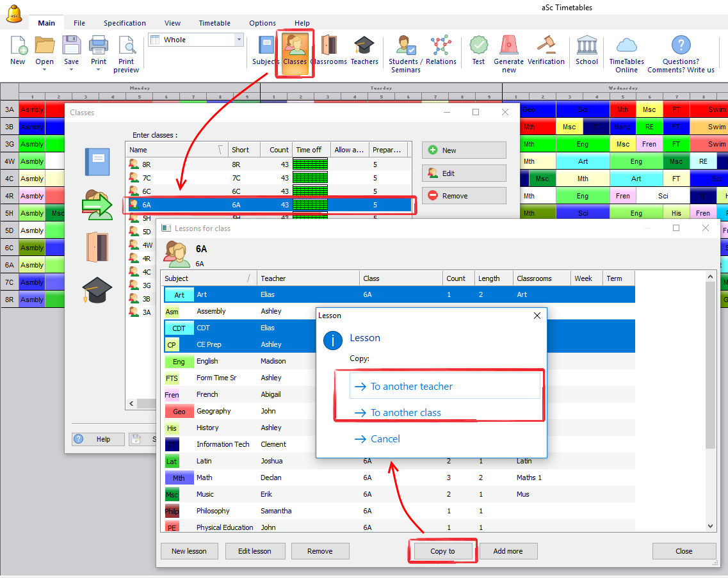728x578 pixels.
Task: Click the Mth color swatch in lessons list
Action: 179,478
